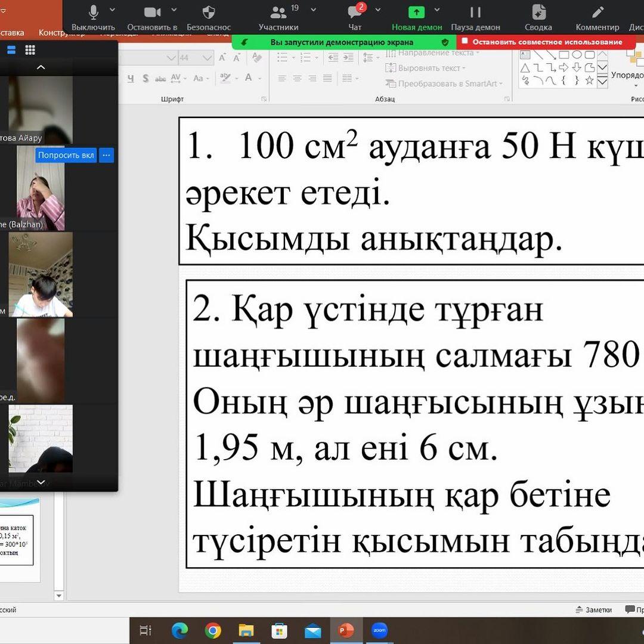Viewport: 644px width, 644px height.
Task: Expand chat options arrow
Action: coord(378,10)
